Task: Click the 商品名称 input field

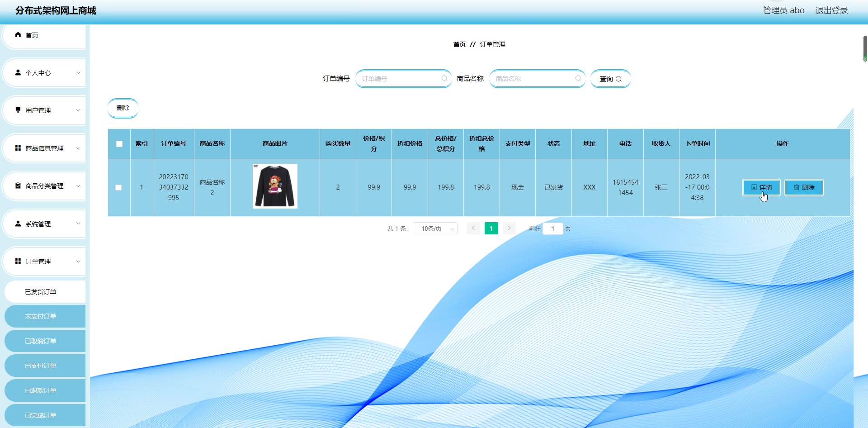Action: point(537,79)
